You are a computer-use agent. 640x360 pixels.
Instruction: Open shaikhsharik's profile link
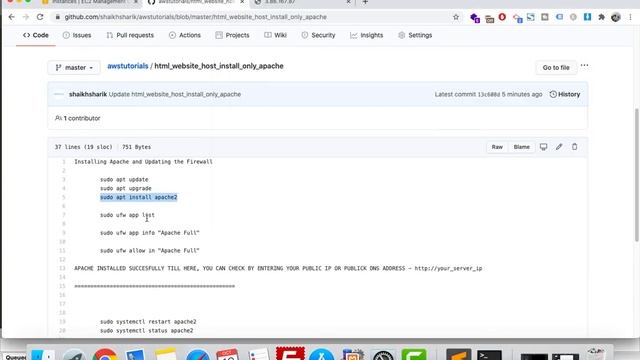[88, 94]
